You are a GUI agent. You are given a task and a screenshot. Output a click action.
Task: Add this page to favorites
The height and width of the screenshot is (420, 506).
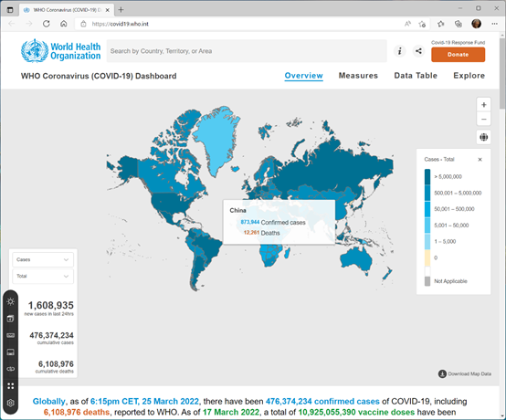click(422, 24)
